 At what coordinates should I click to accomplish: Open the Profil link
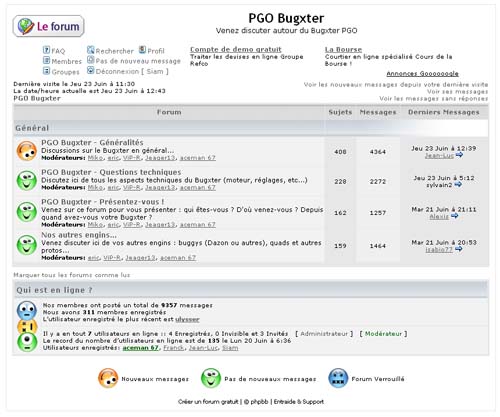(156, 51)
